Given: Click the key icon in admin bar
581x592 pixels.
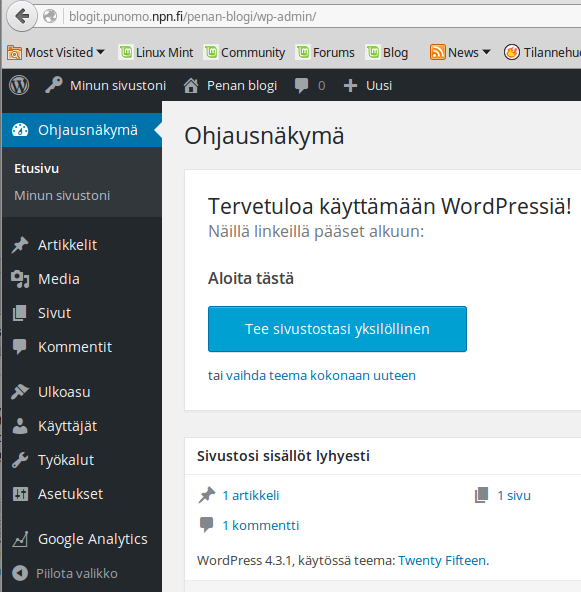Looking at the screenshot, I should pos(54,85).
